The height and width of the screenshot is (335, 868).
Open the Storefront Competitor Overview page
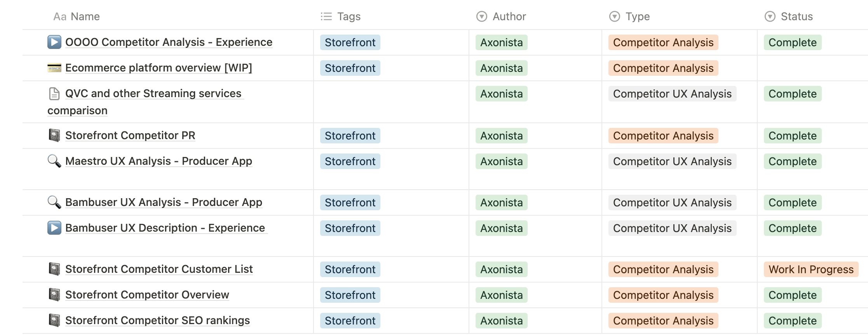coord(147,295)
